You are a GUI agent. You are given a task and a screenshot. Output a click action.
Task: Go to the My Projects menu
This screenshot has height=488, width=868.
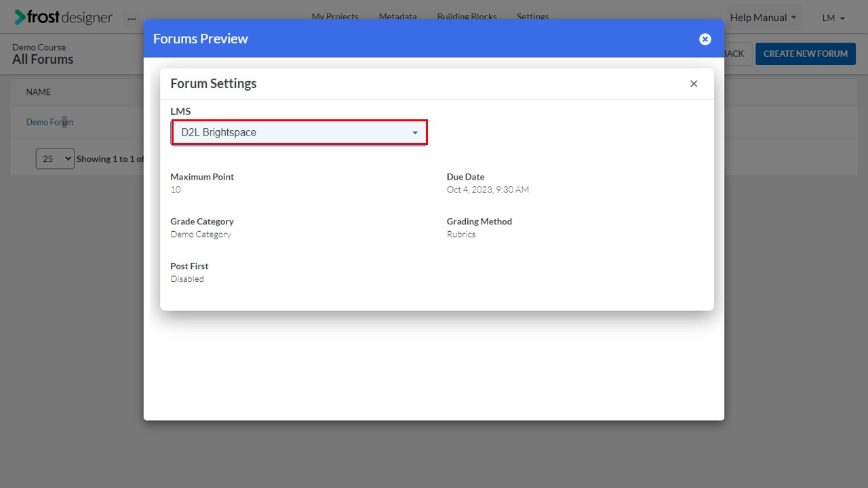pos(335,16)
